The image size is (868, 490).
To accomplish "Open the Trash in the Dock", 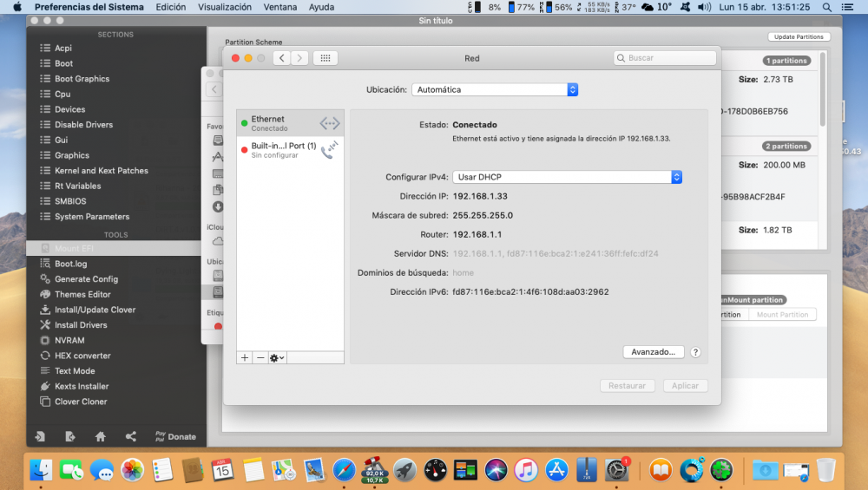I will click(826, 470).
